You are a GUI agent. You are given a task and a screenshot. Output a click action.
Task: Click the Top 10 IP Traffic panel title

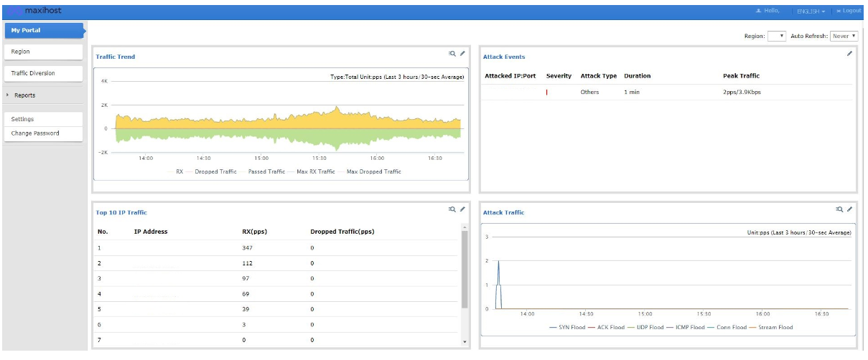coord(121,212)
